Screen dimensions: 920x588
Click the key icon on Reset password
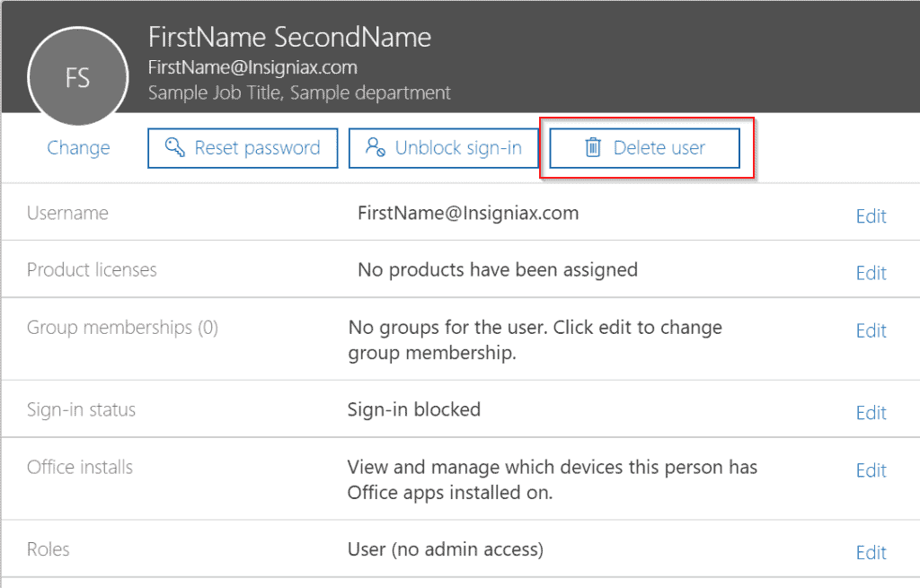click(175, 146)
